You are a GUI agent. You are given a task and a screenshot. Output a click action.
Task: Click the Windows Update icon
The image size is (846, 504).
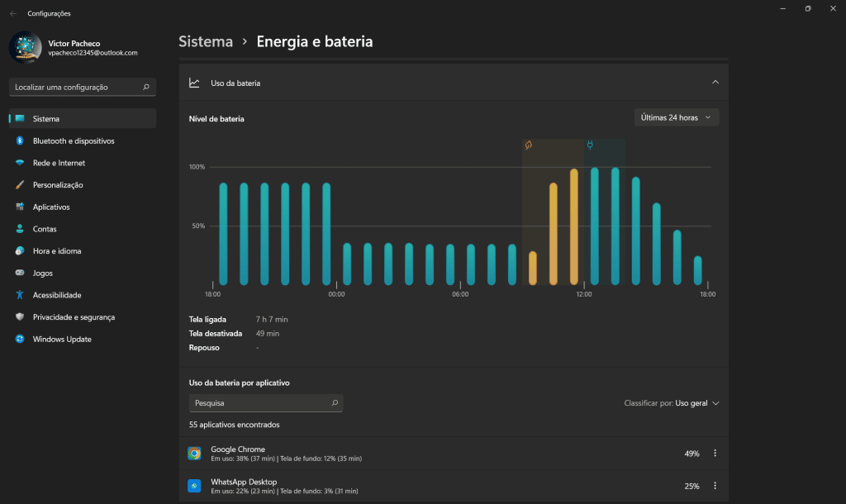click(20, 340)
